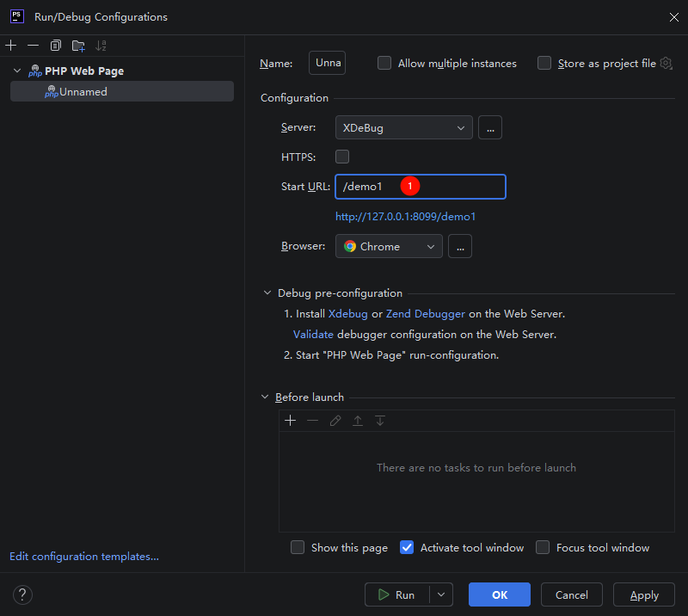Open Run button dropdown arrow

coord(441,594)
